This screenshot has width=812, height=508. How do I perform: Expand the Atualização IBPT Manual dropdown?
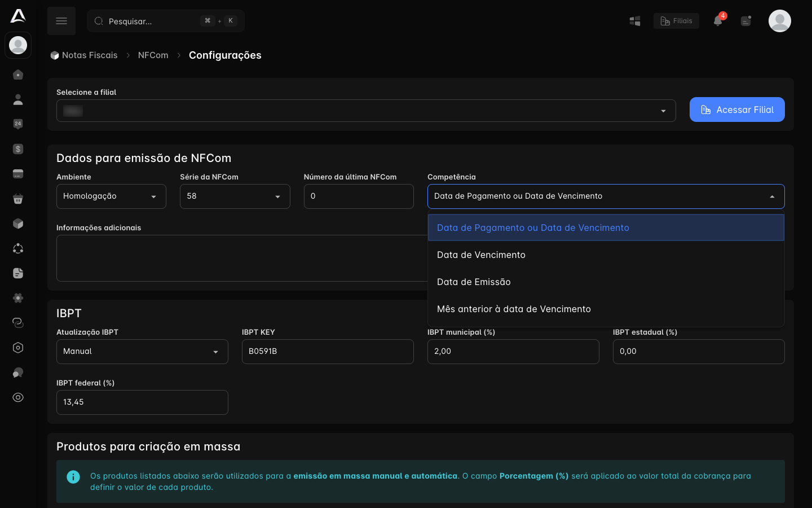(x=142, y=352)
